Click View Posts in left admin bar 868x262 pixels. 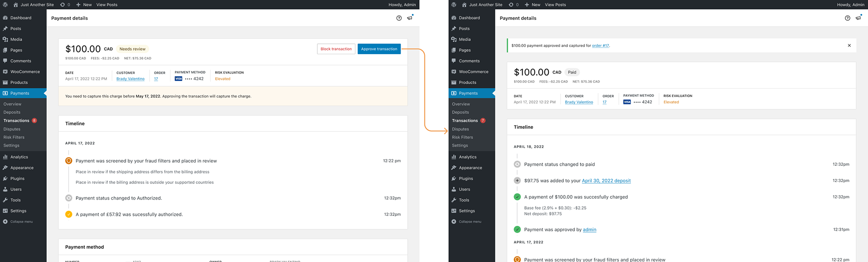coord(107,5)
